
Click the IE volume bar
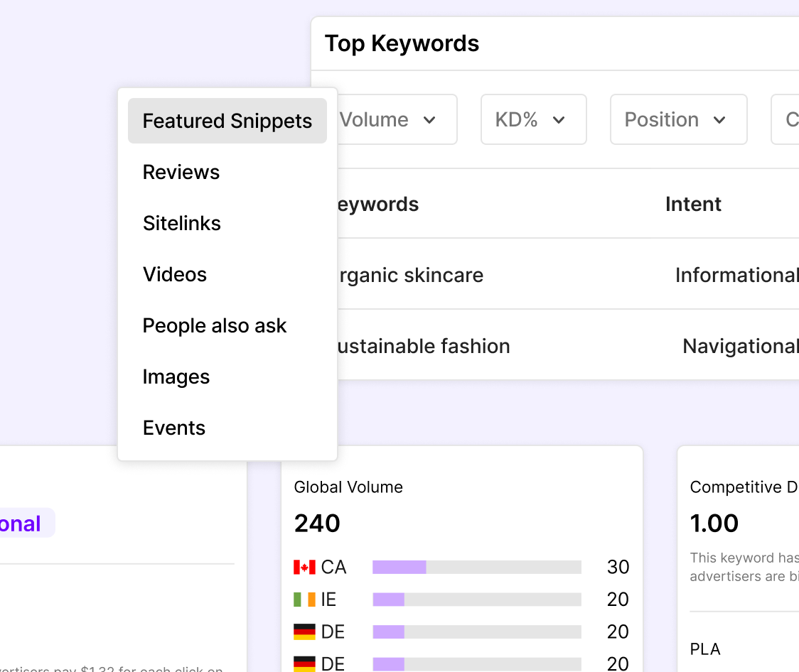pos(477,600)
